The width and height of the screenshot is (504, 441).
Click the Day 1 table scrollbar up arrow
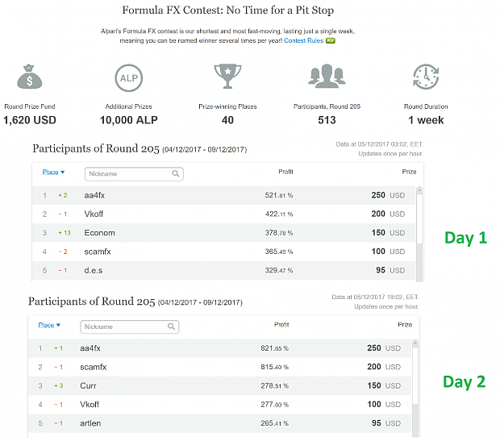419,190
